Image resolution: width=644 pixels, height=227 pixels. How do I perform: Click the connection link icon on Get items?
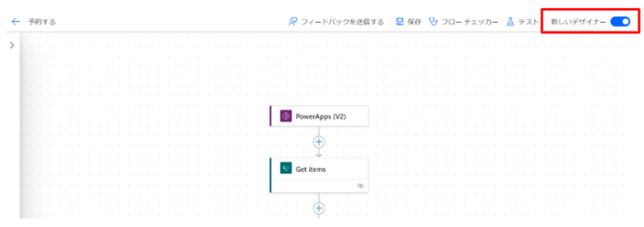tap(360, 185)
